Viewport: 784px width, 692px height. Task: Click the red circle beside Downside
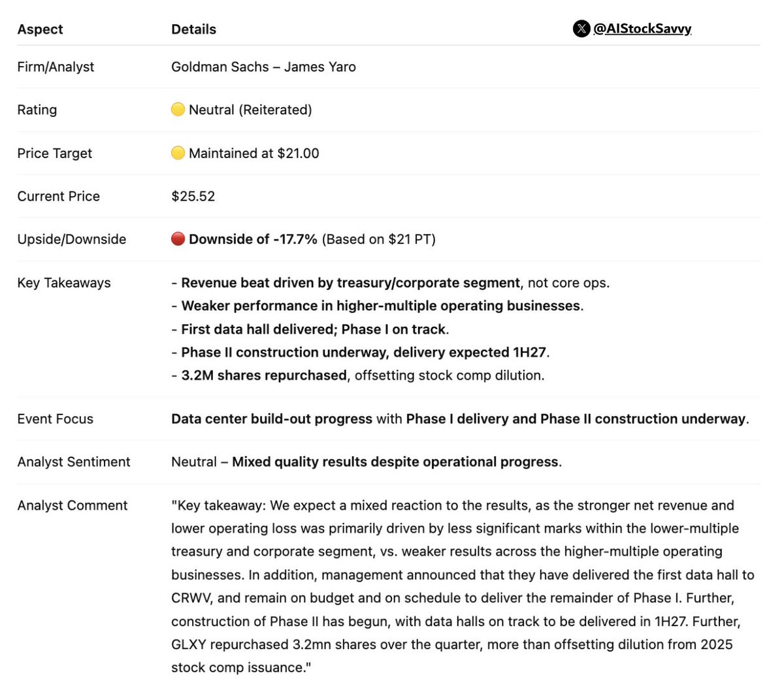point(178,239)
